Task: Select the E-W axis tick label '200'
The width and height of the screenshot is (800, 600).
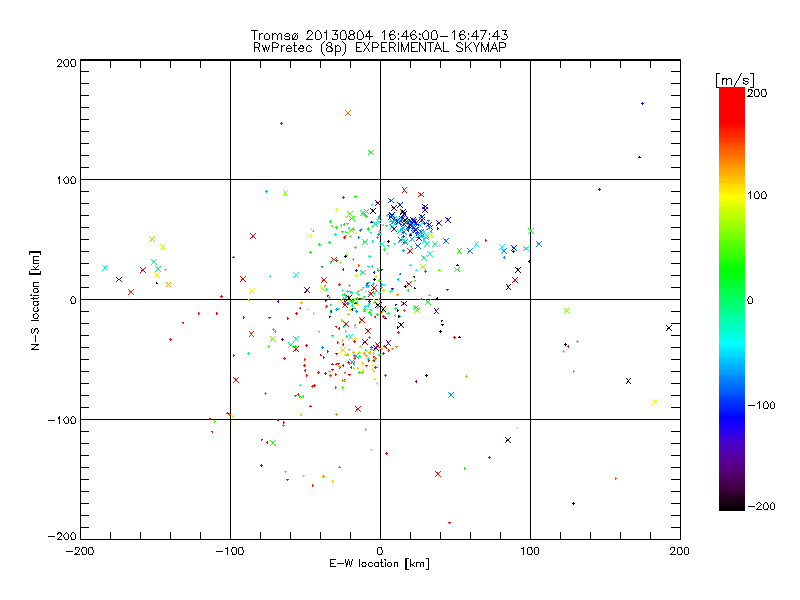Action: coord(680,551)
